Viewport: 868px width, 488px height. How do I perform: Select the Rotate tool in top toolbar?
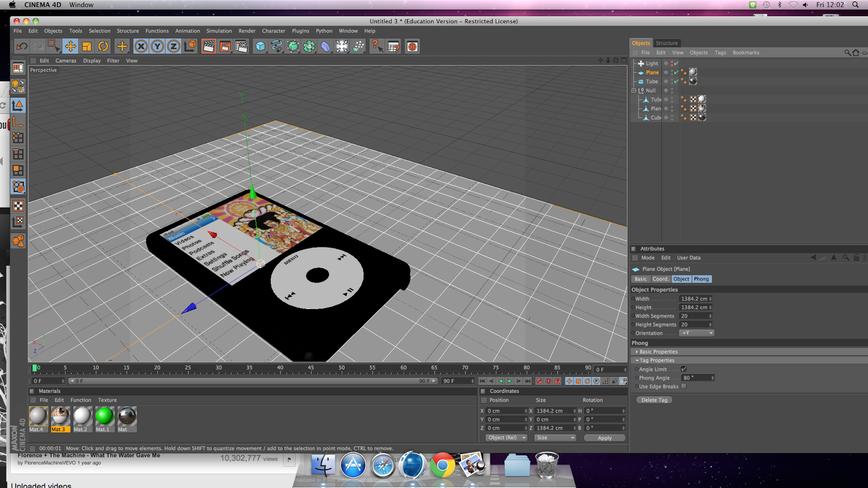[x=103, y=47]
